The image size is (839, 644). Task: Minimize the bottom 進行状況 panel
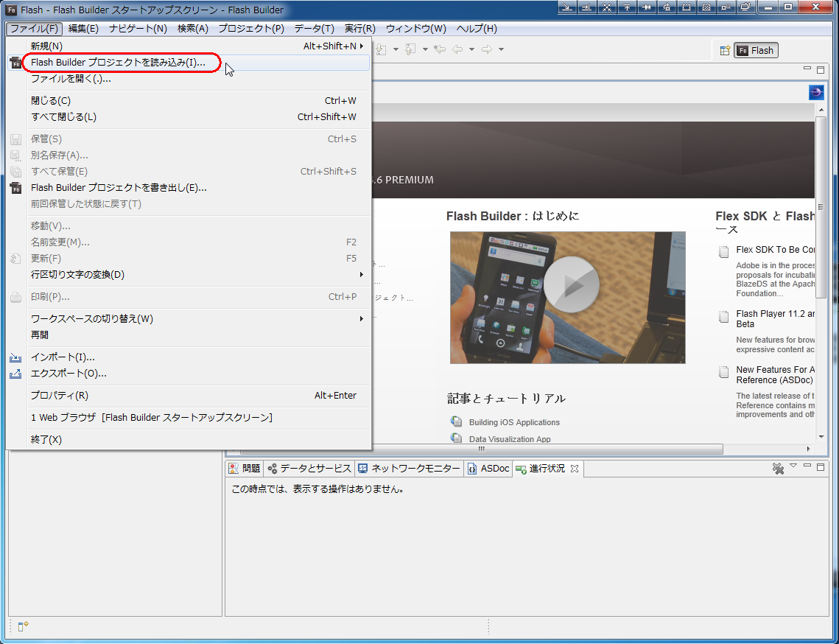click(x=808, y=466)
